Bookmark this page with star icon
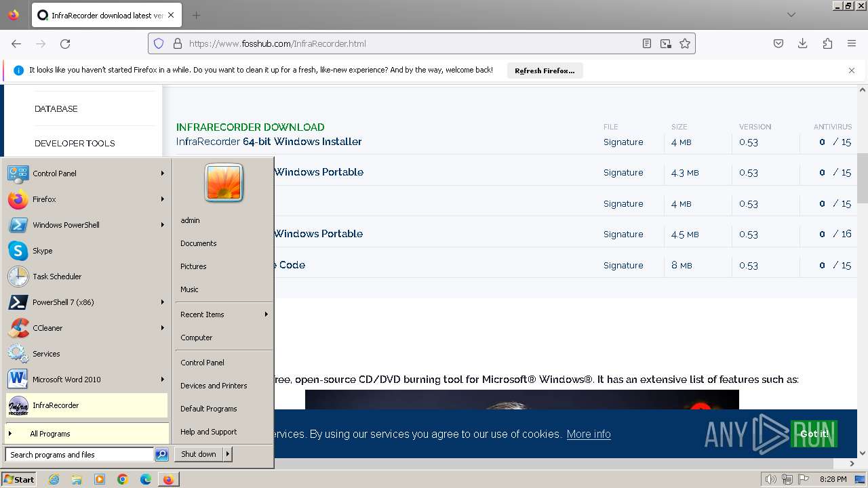 click(685, 43)
